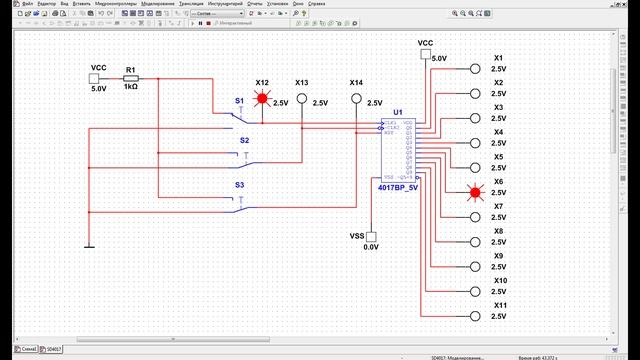The image size is (640, 360).
Task: Open the Find tool icon
Action: pos(296,13)
